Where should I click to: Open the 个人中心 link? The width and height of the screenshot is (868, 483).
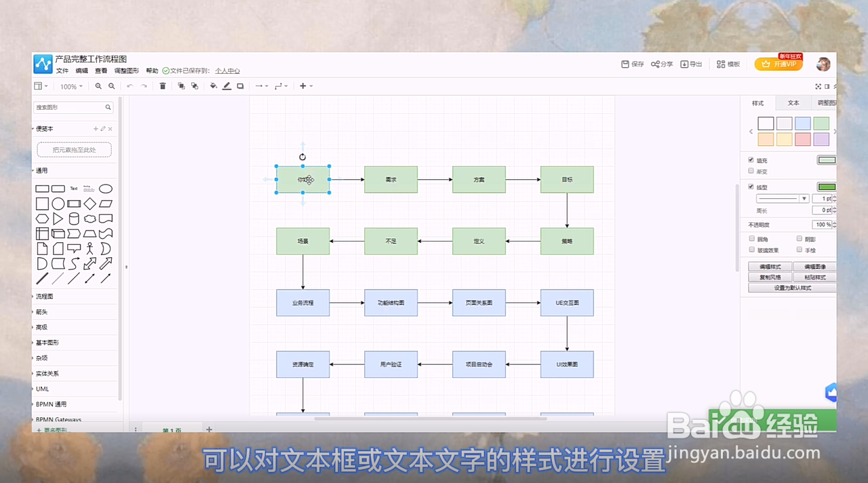pos(227,71)
